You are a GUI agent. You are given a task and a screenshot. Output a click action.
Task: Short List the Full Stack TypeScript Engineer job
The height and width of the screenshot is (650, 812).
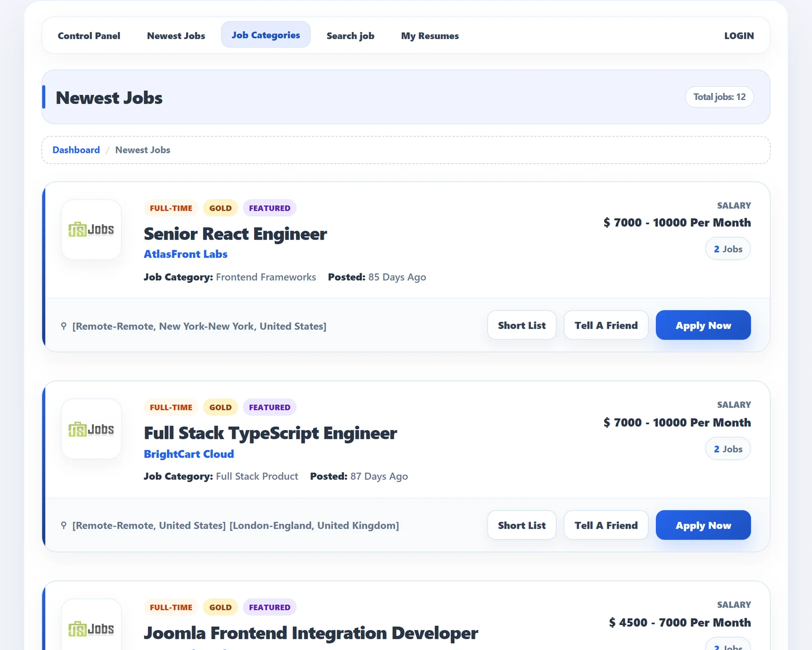[522, 525]
